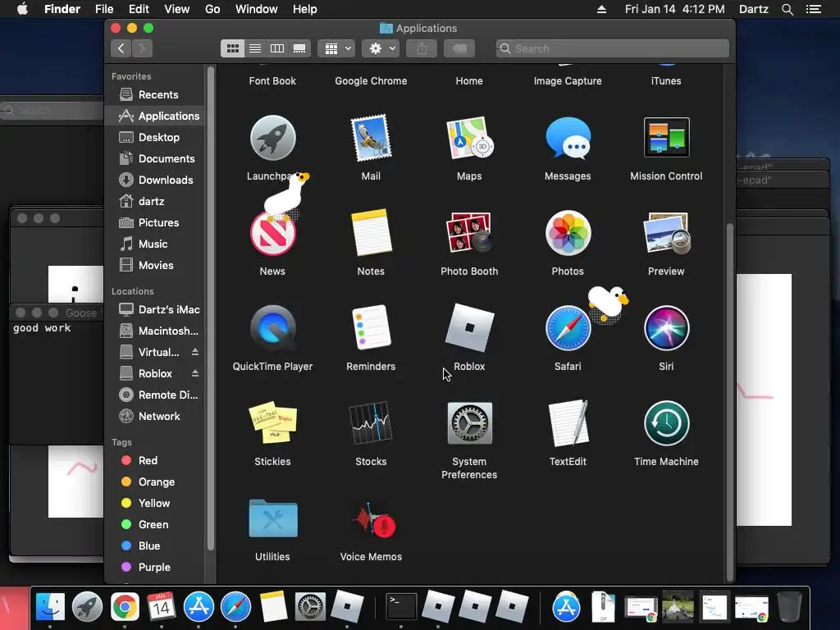Open the View menu
The width and height of the screenshot is (840, 630).
coord(177,9)
